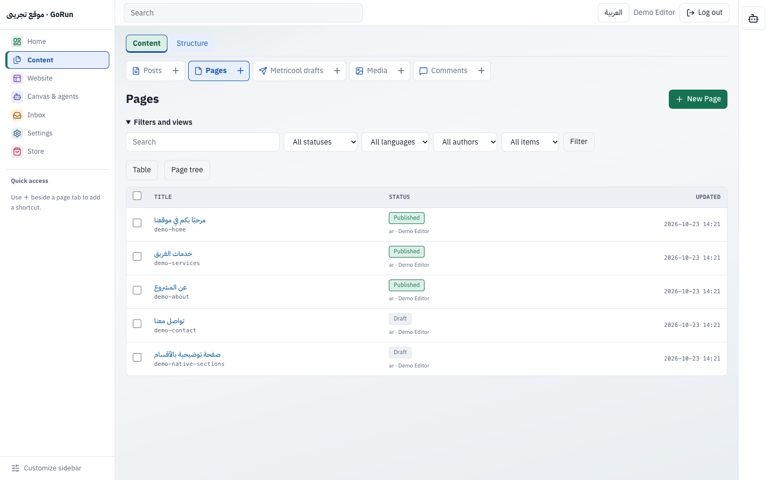The height and width of the screenshot is (480, 768).
Task: Click the plus beside the Media tab
Action: (x=401, y=71)
